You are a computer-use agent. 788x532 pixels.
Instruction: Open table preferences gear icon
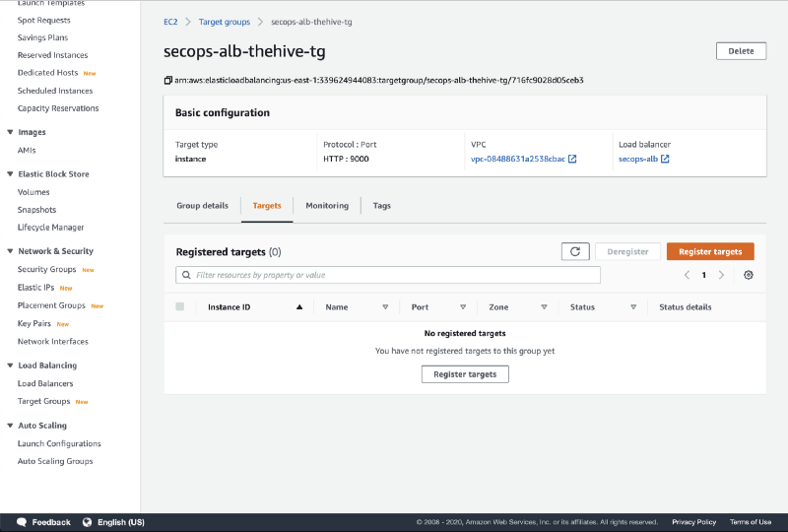(x=749, y=275)
